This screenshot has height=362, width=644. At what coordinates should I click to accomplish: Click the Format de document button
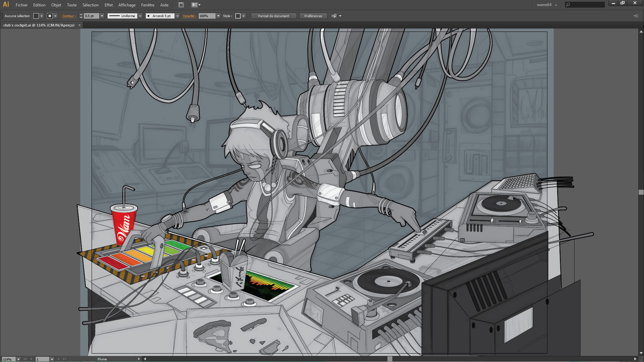click(273, 16)
